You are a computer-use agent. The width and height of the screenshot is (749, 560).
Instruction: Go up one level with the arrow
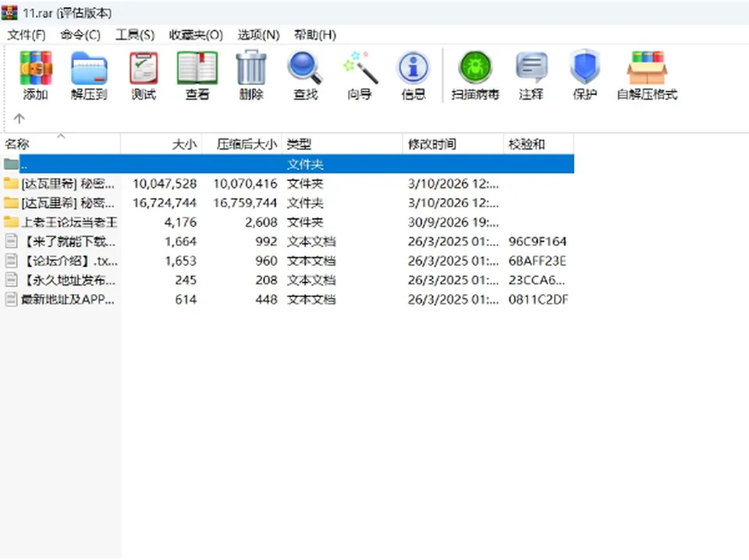coord(19,118)
